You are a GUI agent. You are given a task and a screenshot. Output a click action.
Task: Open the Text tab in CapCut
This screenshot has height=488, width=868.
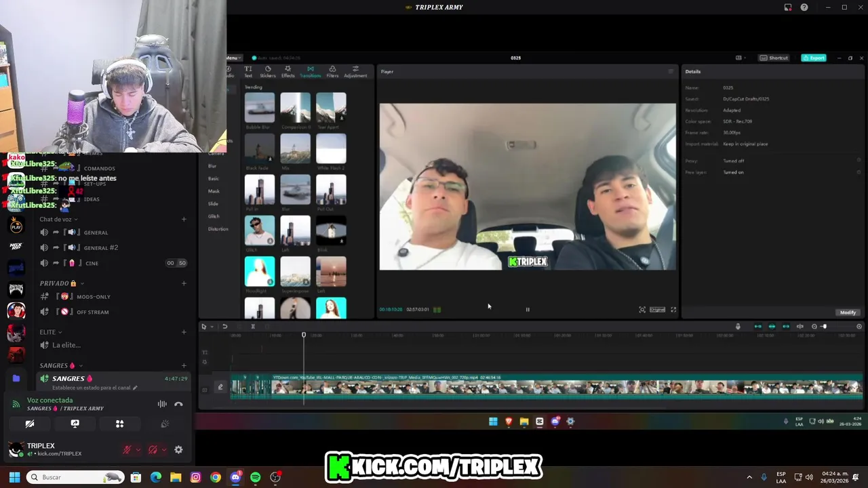tap(248, 71)
